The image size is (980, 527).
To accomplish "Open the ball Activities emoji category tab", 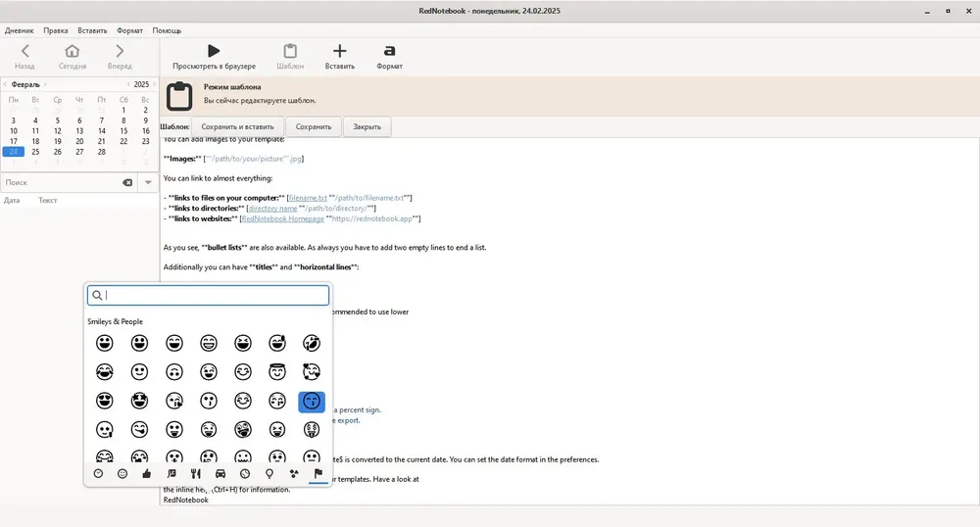I will pos(245,474).
